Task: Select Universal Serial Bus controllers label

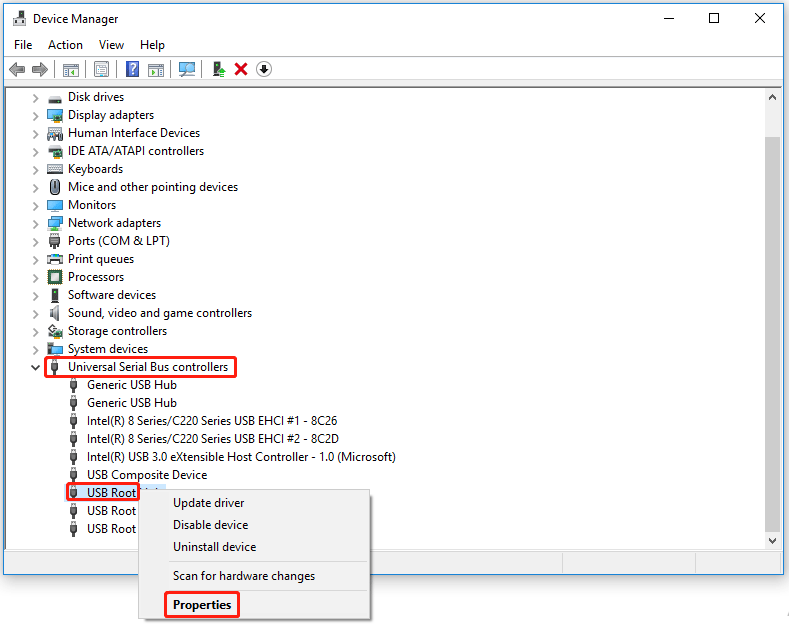Action: coord(148,367)
